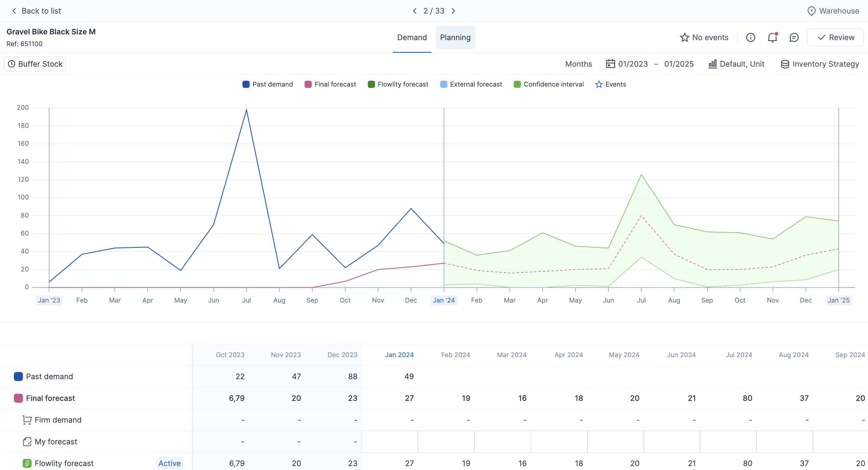Click the Final forecast color swatch in table

[18, 398]
